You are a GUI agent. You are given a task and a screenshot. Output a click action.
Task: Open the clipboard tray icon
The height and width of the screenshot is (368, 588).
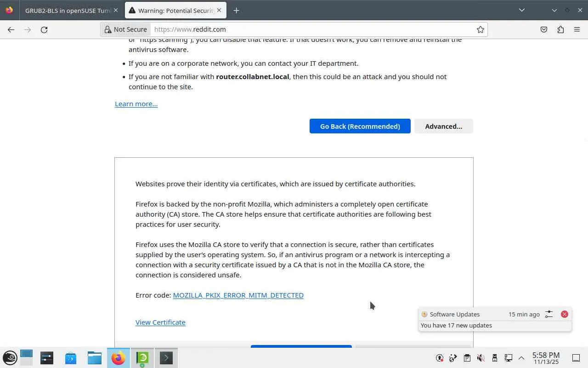[467, 358]
